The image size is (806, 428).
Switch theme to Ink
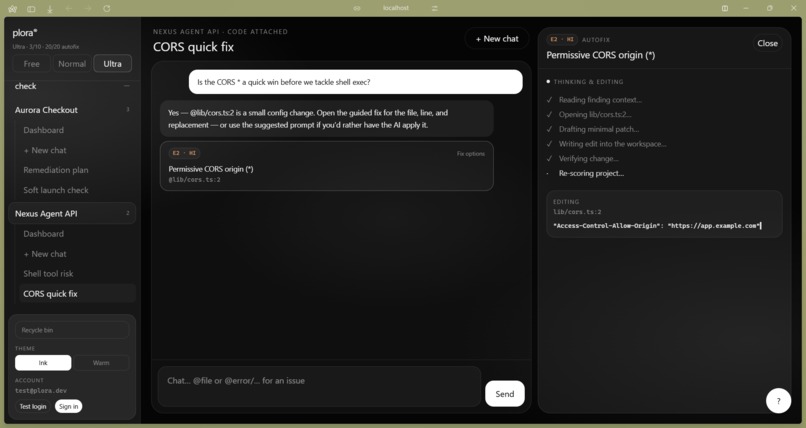click(x=43, y=363)
